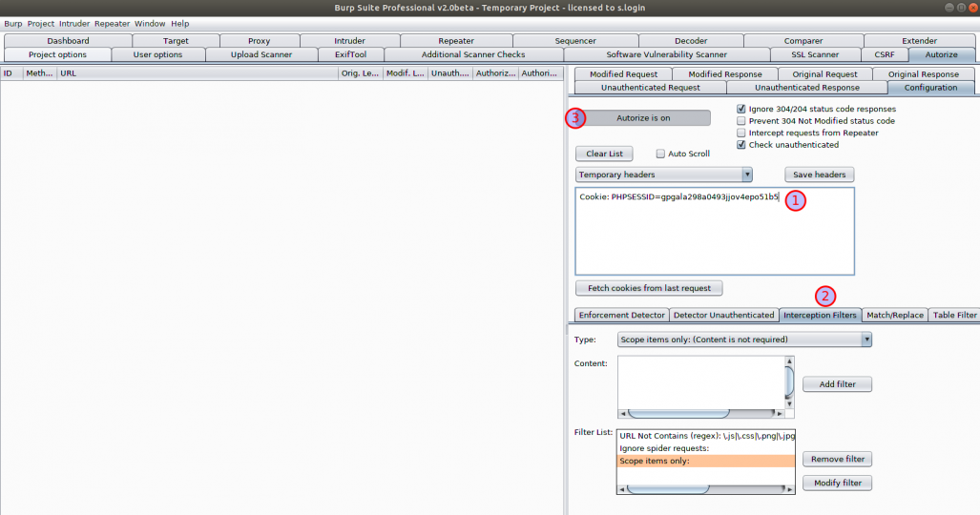Open the Repeater menu
The image size is (980, 515).
pos(112,23)
